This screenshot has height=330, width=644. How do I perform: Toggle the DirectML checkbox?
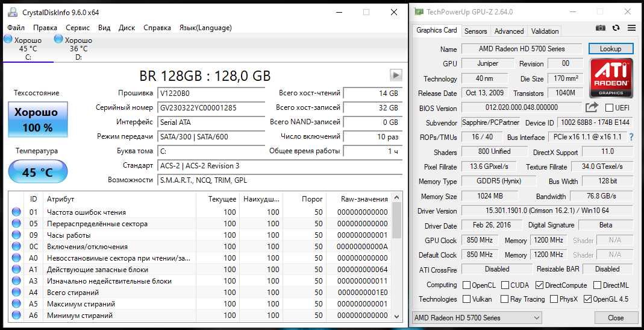598,285
